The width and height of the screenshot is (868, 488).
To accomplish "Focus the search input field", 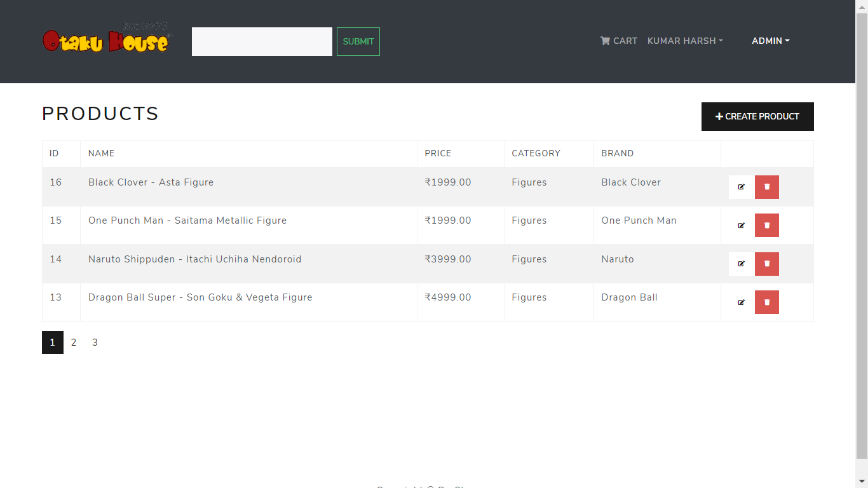I will click(262, 41).
